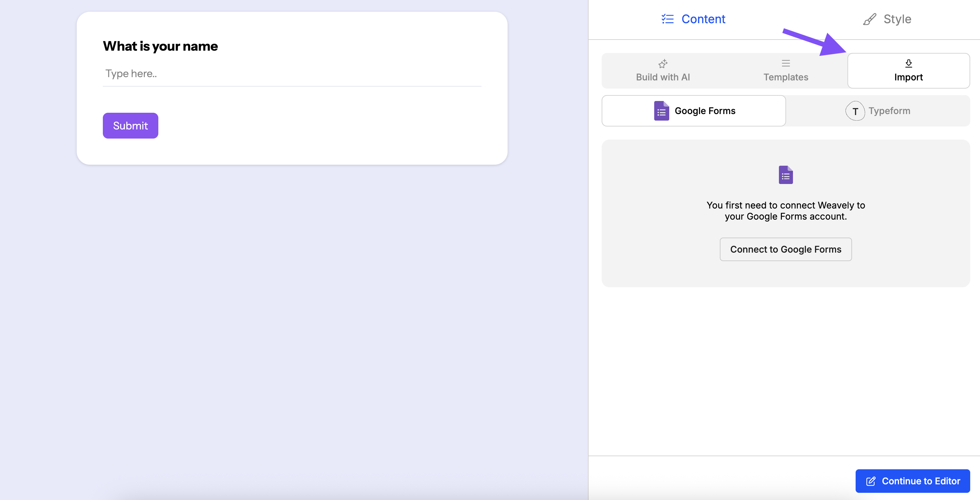Select the Build with AI sparkle icon
Viewport: 980px width, 500px height.
[x=663, y=64]
